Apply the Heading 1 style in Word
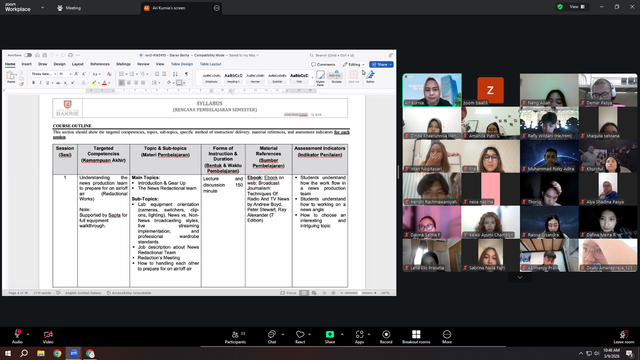 pos(233,77)
